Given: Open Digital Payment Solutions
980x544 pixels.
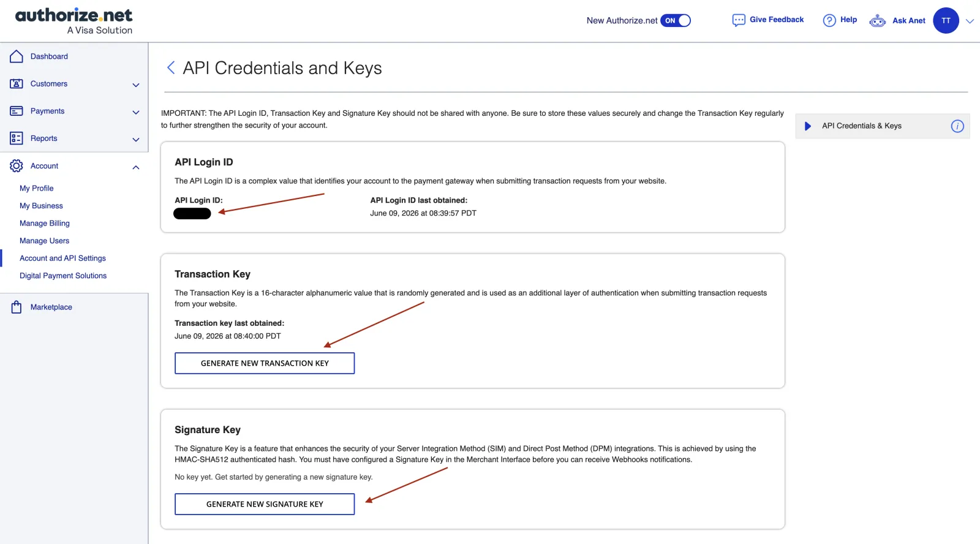Looking at the screenshot, I should click(x=63, y=276).
